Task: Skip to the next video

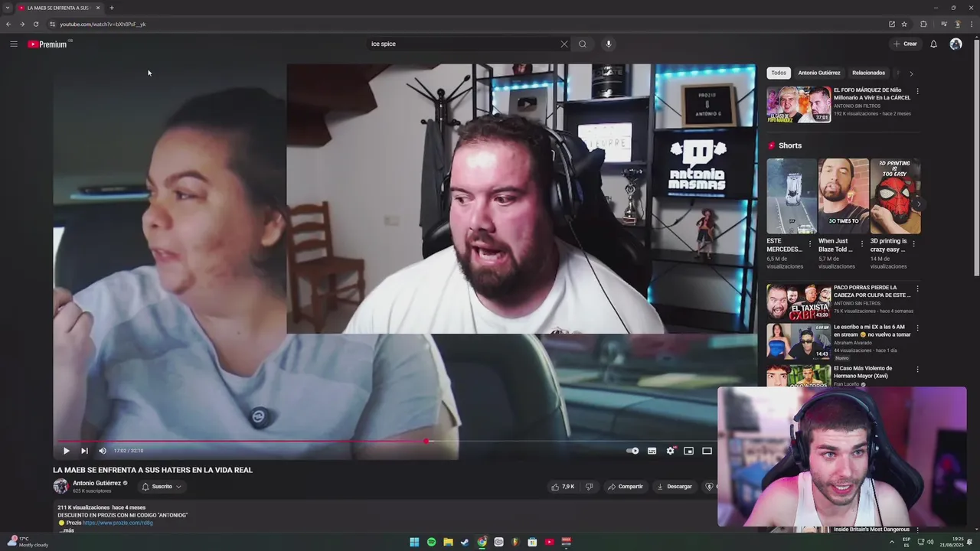Action: (x=84, y=451)
